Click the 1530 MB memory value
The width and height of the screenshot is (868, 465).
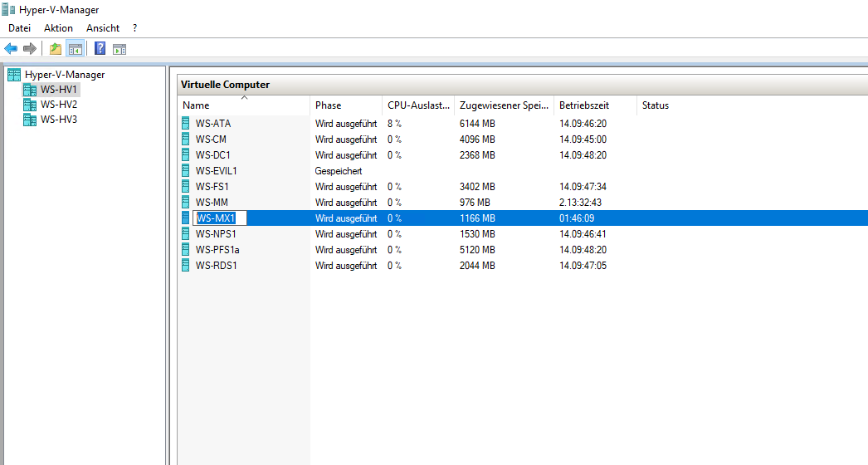click(477, 234)
